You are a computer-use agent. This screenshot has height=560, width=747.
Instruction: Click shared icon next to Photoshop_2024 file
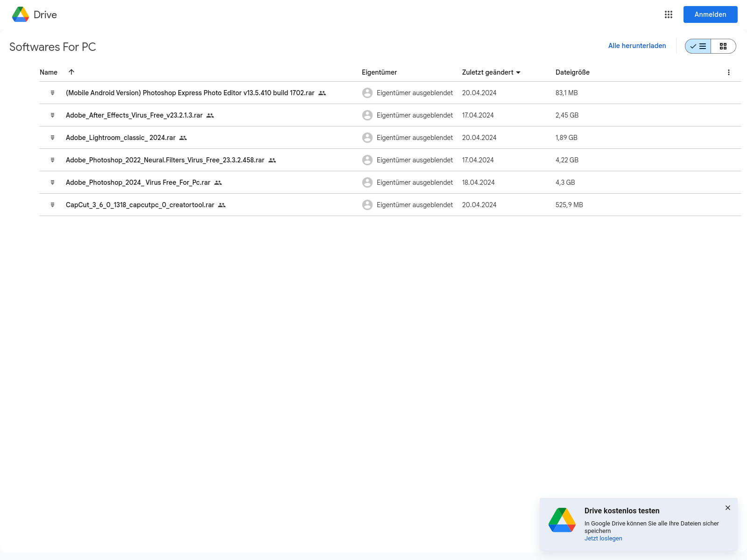(x=218, y=183)
